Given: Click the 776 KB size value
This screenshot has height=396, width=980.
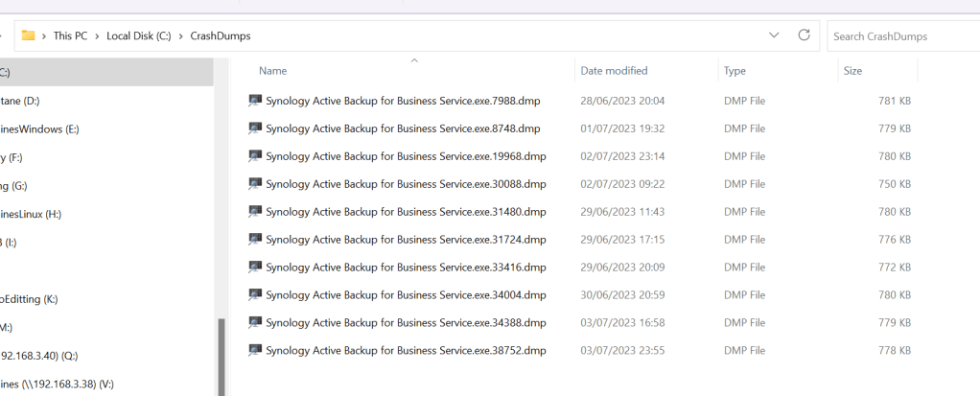Looking at the screenshot, I should (895, 239).
